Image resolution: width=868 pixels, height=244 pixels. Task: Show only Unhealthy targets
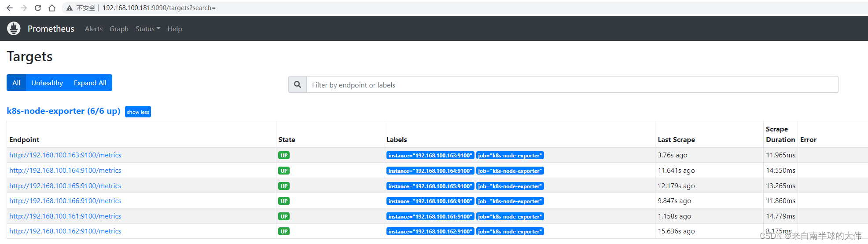point(47,83)
